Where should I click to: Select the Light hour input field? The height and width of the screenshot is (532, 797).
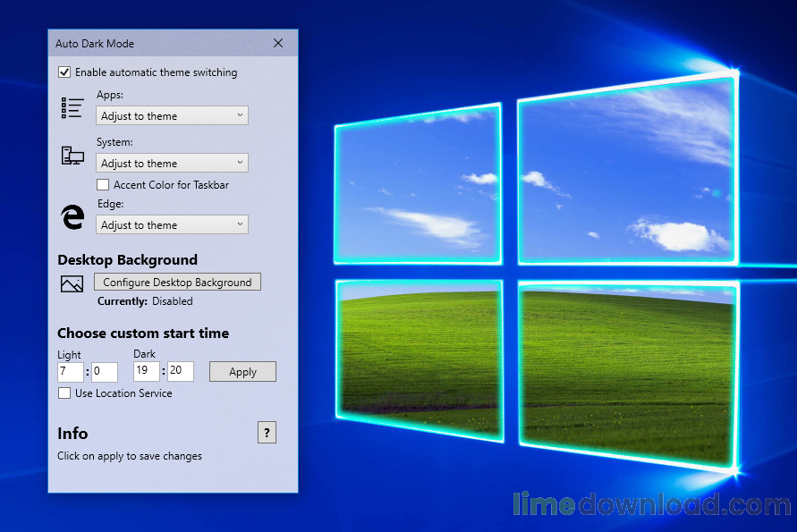(x=70, y=371)
